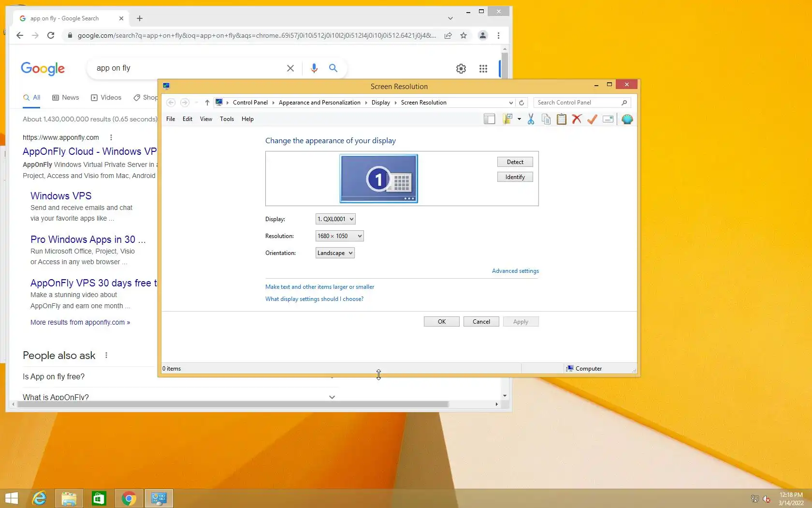Confirm settings with OK button
This screenshot has height=508, width=812.
pyautogui.click(x=442, y=322)
